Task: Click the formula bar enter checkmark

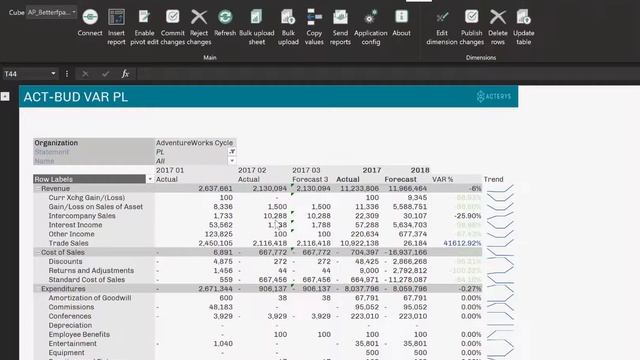Action: coord(106,74)
